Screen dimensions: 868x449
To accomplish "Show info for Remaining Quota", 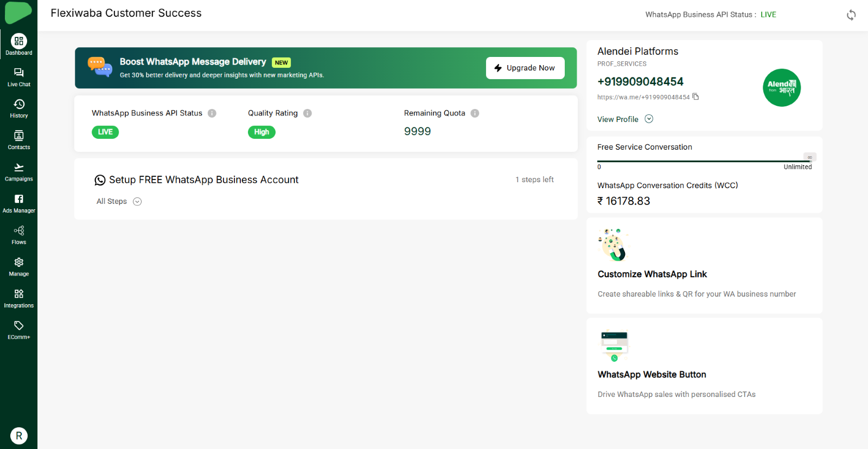I will click(x=475, y=113).
